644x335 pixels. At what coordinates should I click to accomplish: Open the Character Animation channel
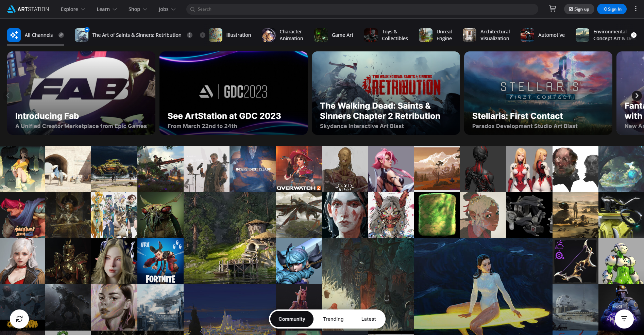coord(283,35)
